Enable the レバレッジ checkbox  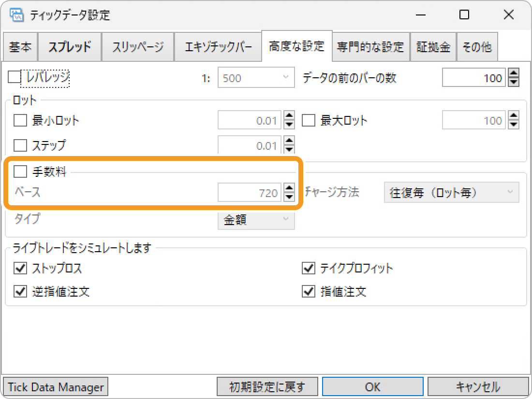pyautogui.click(x=14, y=77)
